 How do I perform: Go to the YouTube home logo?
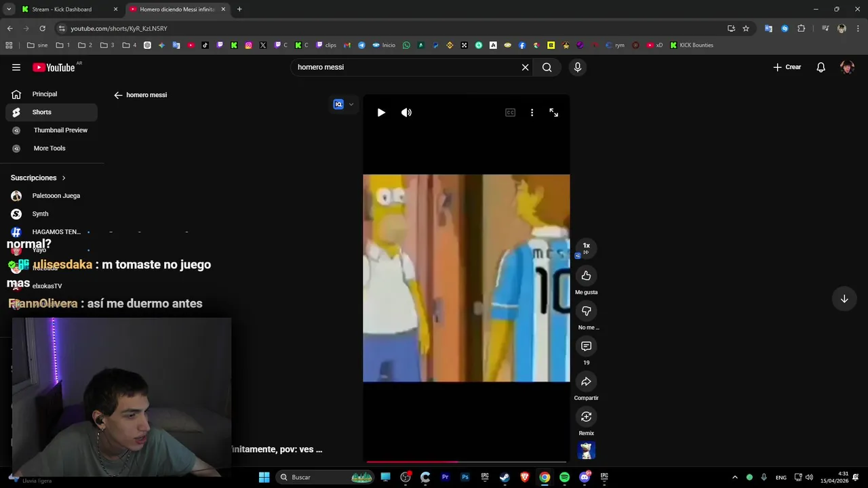(x=54, y=67)
